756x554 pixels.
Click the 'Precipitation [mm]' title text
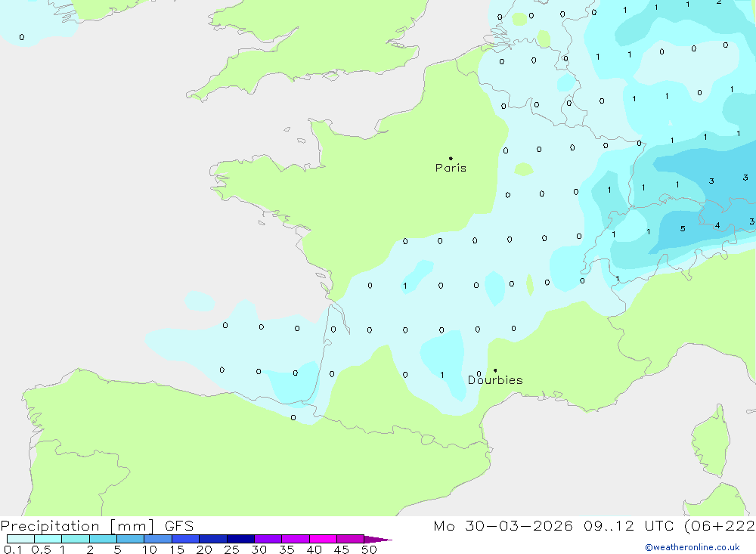77,526
